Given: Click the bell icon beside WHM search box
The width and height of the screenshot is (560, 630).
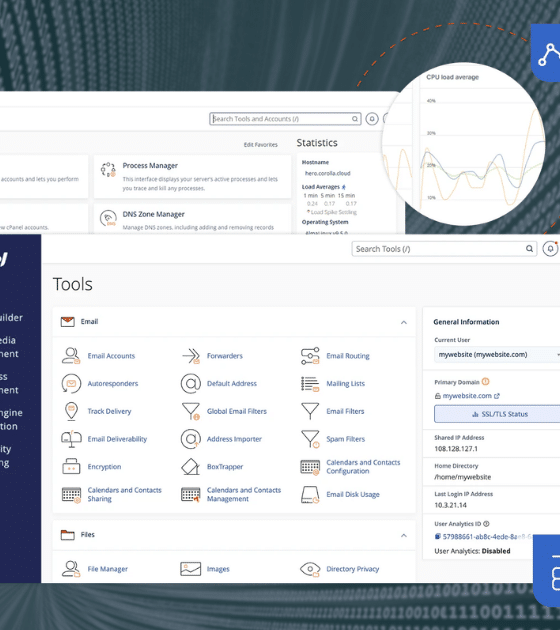Looking at the screenshot, I should pos(372,119).
